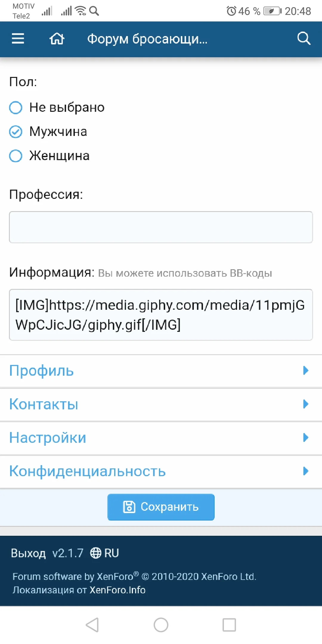The width and height of the screenshot is (322, 644).
Task: Tap the globe language icon in footer
Action: [x=96, y=553]
